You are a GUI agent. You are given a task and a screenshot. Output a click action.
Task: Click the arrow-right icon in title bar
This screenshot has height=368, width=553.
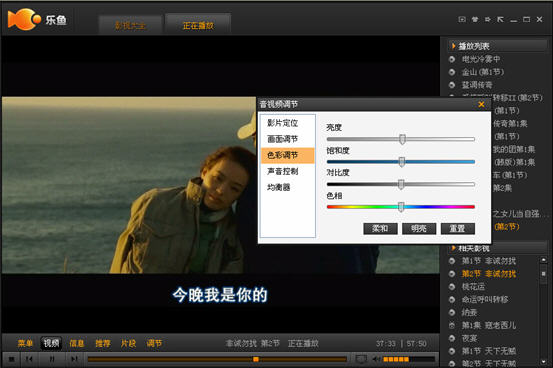(487, 19)
